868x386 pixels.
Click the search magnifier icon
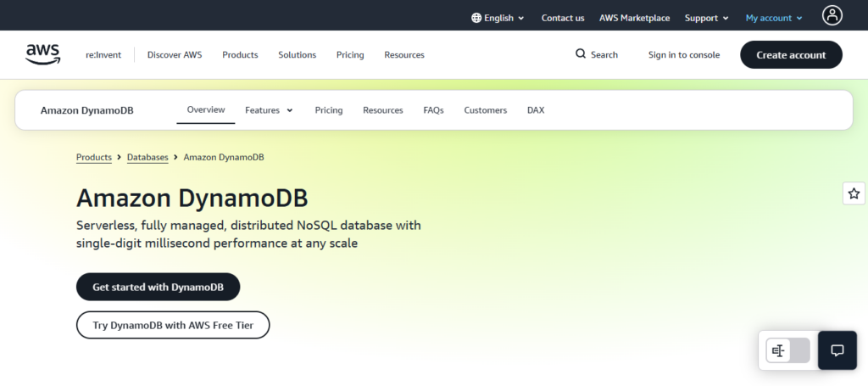(x=580, y=53)
